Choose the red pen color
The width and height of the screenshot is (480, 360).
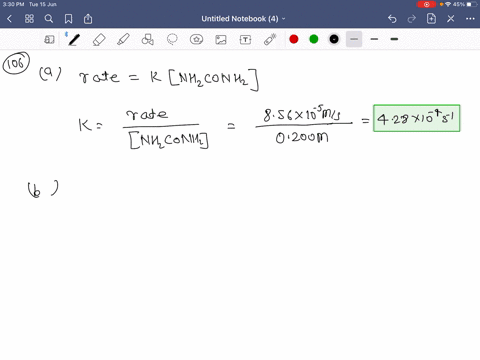click(x=294, y=39)
